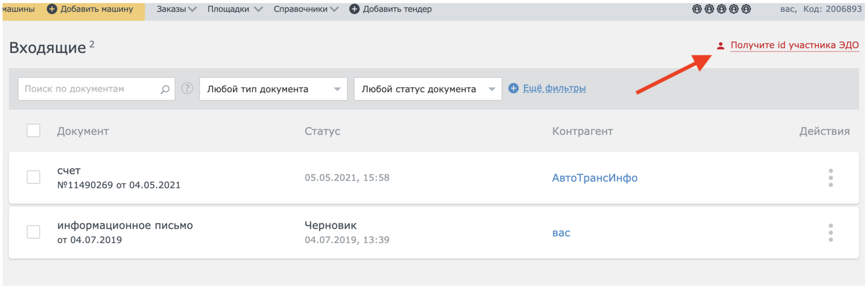Click the magnifier icon in document search

click(x=165, y=89)
